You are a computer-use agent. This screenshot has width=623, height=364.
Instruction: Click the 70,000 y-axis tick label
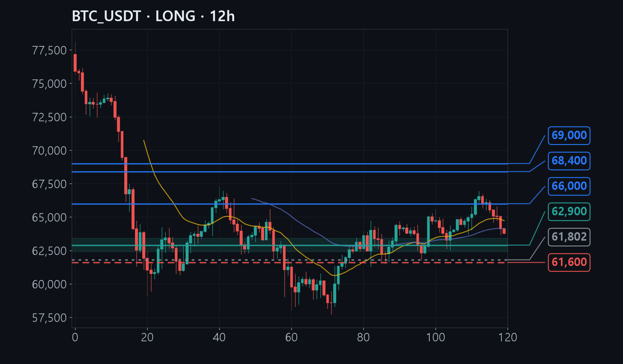(49, 151)
